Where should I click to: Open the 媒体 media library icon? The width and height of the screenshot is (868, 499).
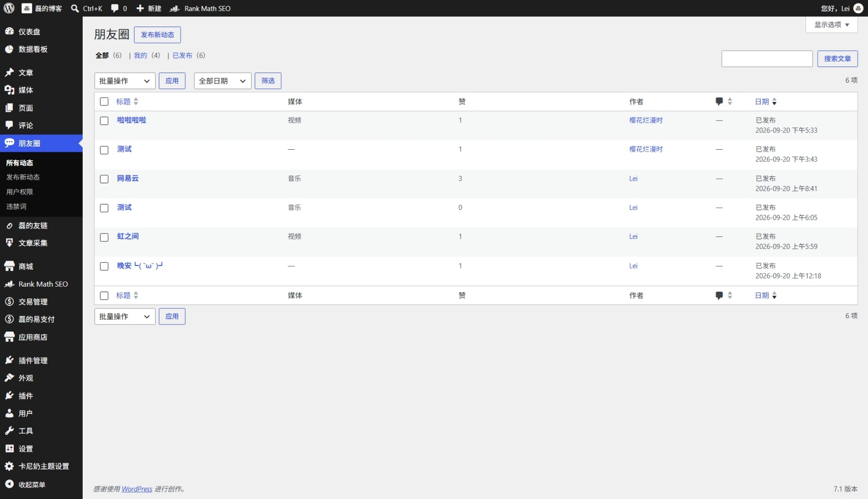tap(9, 90)
